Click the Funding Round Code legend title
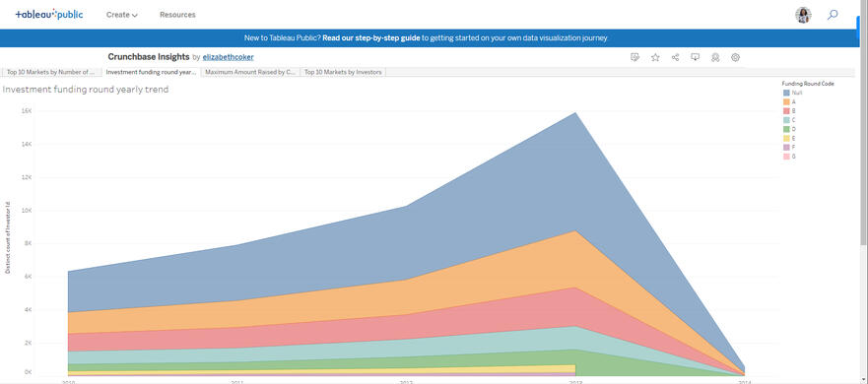 [808, 84]
